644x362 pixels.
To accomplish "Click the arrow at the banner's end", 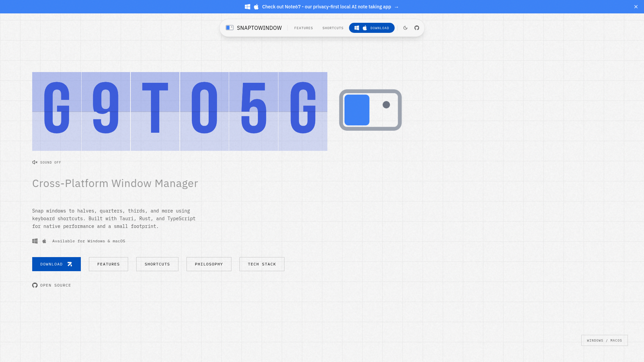I will 396,7.
